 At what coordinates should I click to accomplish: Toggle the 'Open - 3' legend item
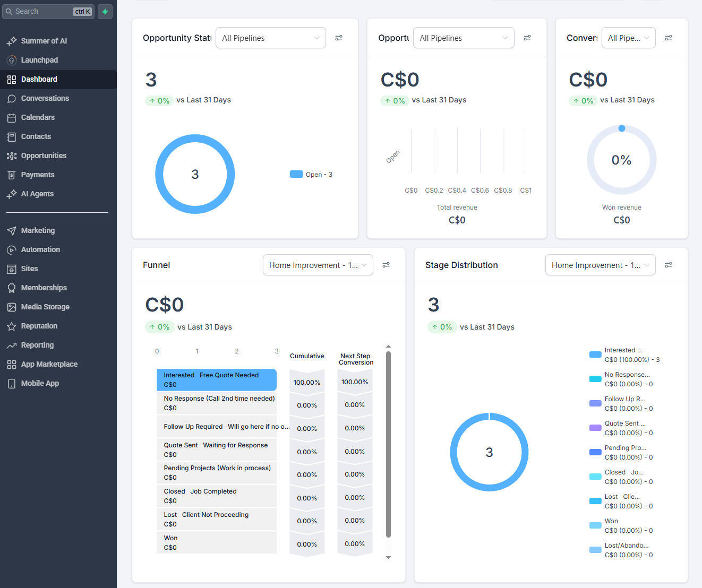[312, 175]
